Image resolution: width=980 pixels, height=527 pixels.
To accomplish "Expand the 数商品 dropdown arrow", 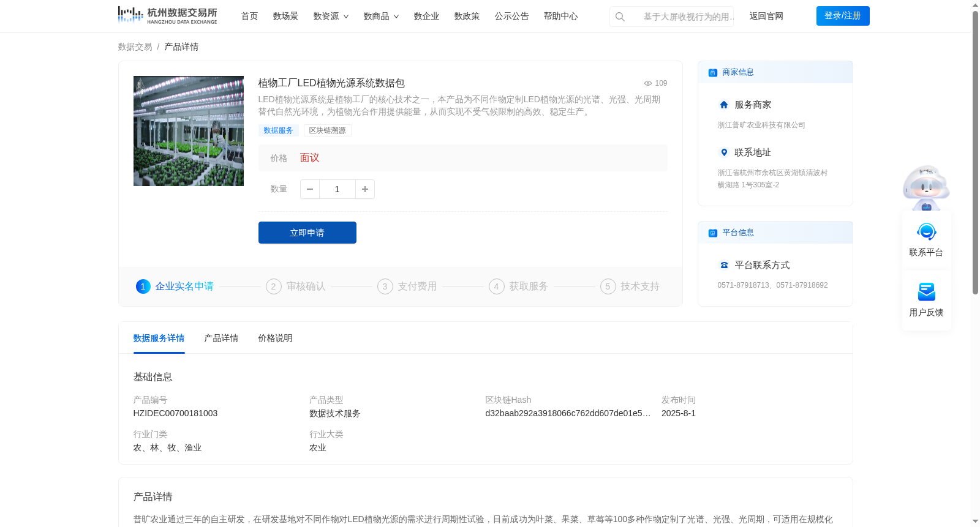I will (396, 17).
